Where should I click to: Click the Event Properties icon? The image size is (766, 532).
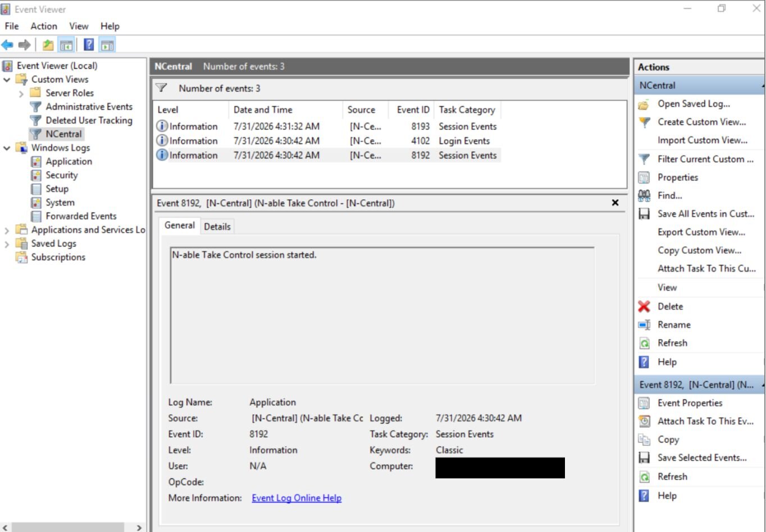(644, 403)
